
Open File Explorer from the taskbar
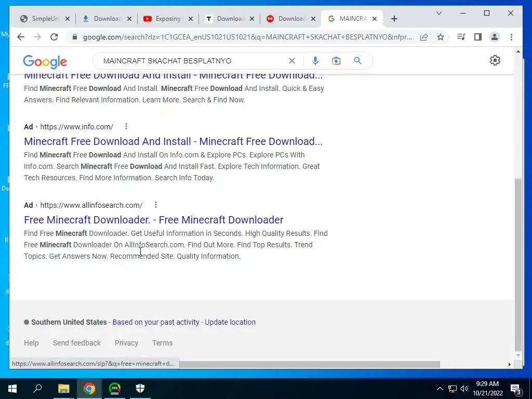click(63, 389)
